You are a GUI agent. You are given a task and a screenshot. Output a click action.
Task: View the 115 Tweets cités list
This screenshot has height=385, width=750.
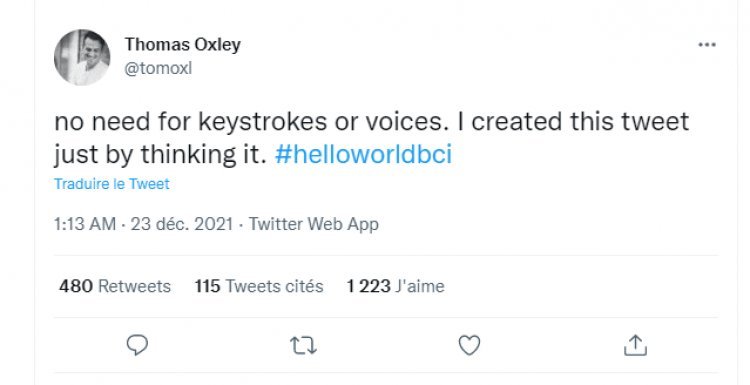point(259,286)
